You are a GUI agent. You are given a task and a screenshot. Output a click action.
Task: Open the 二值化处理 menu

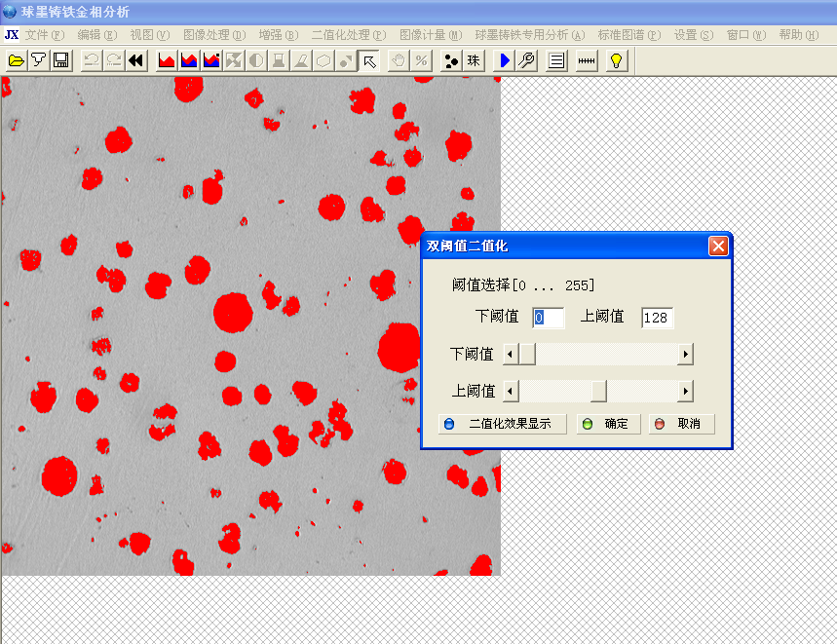pos(348,35)
